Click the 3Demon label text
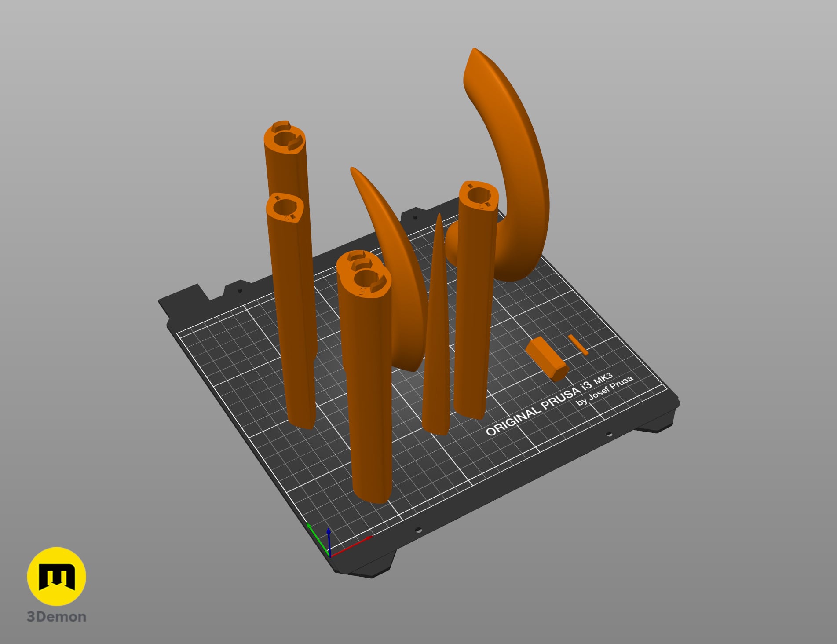837x644 pixels. pos(57,617)
